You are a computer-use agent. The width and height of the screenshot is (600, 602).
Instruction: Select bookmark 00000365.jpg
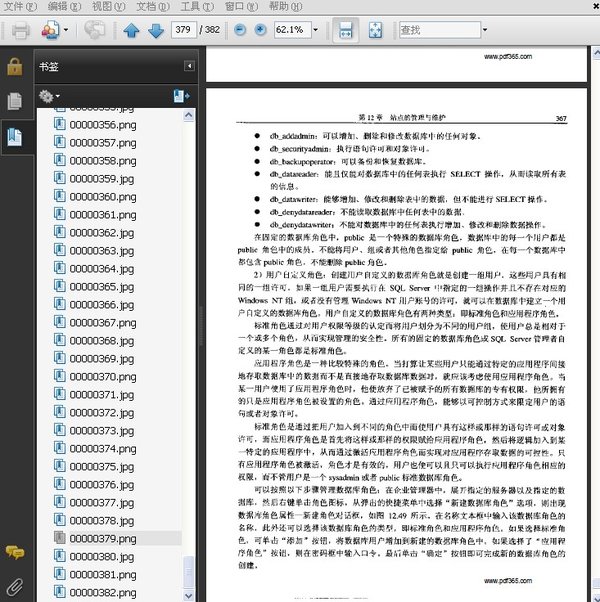coord(102,287)
